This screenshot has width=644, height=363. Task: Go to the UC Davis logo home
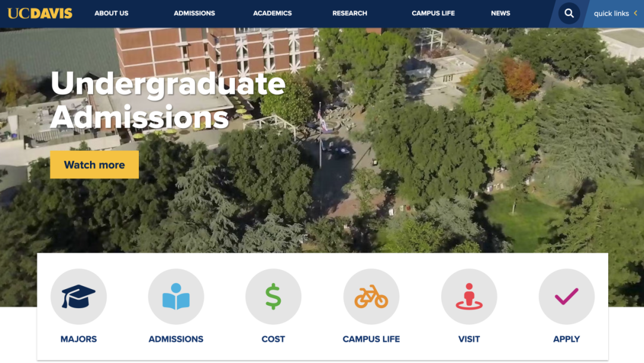(x=40, y=13)
